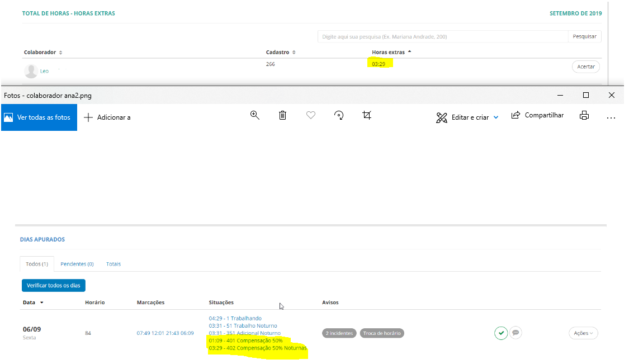629x364 pixels.
Task: Open collaborator link Leo
Action: point(44,71)
